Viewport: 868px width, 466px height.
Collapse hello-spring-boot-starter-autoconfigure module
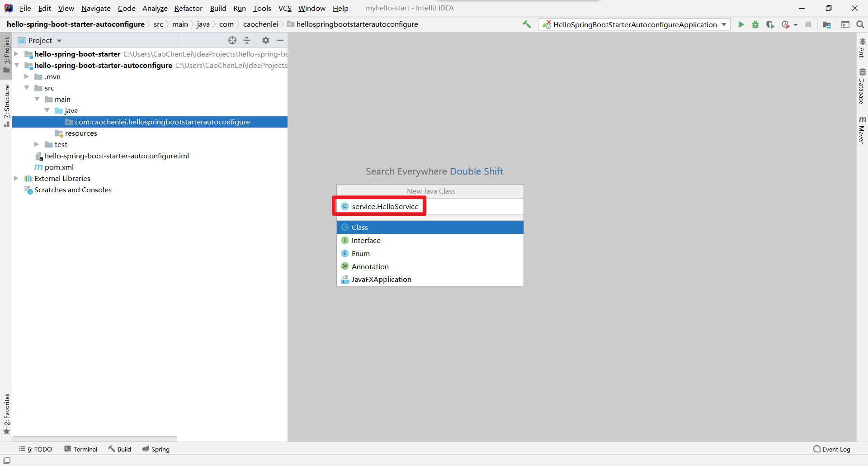[x=16, y=65]
